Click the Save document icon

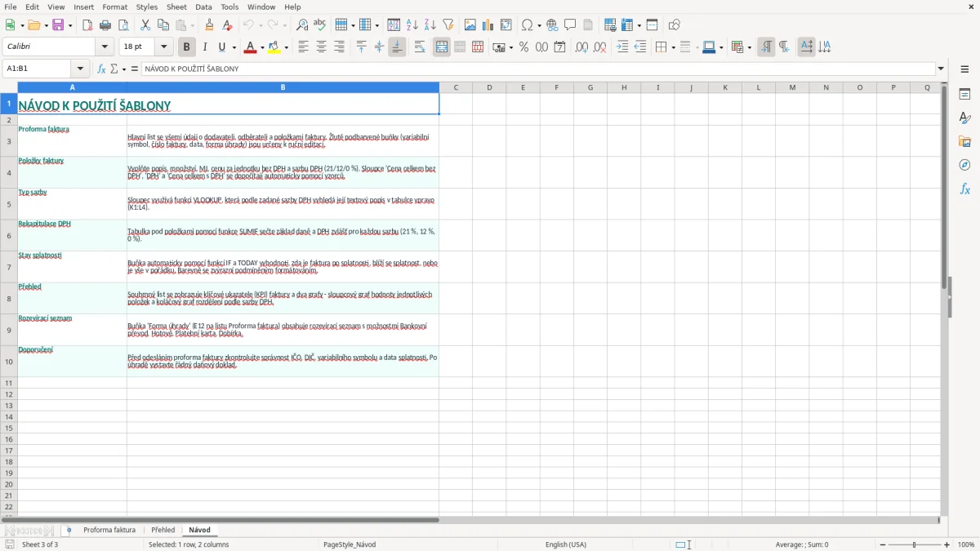pyautogui.click(x=58, y=25)
